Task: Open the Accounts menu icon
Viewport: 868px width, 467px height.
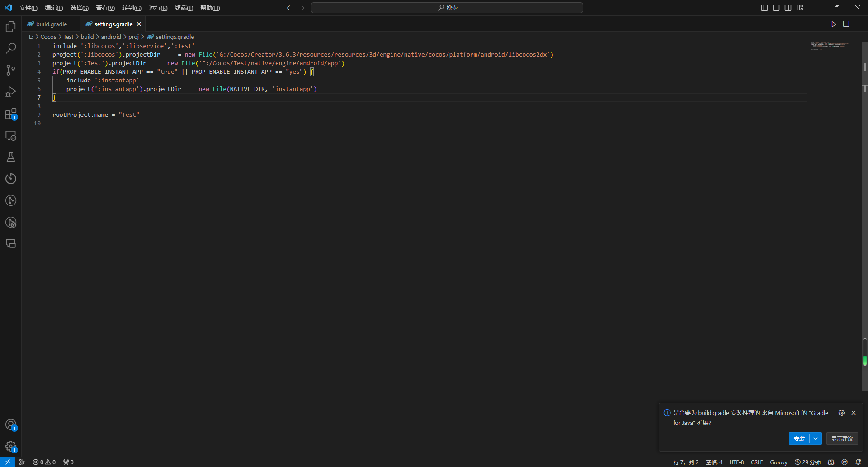Action: coord(11,425)
